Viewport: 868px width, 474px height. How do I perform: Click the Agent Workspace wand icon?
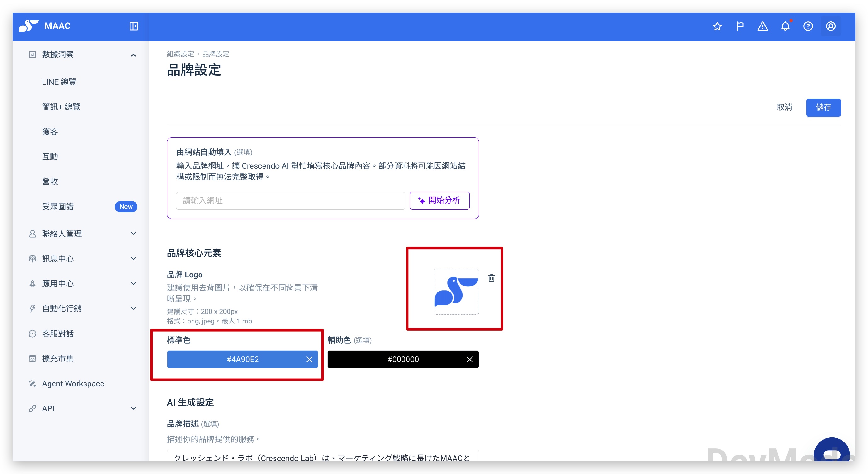pyautogui.click(x=32, y=383)
